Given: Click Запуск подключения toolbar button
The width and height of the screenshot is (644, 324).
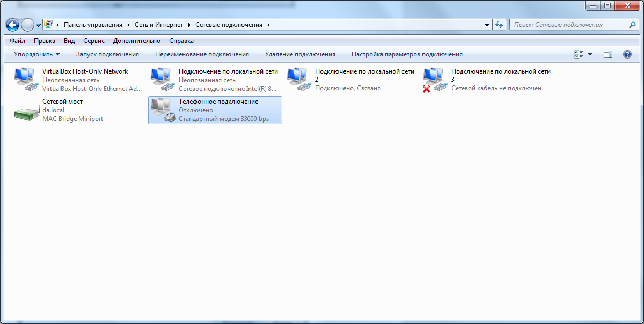Looking at the screenshot, I should click(x=107, y=54).
